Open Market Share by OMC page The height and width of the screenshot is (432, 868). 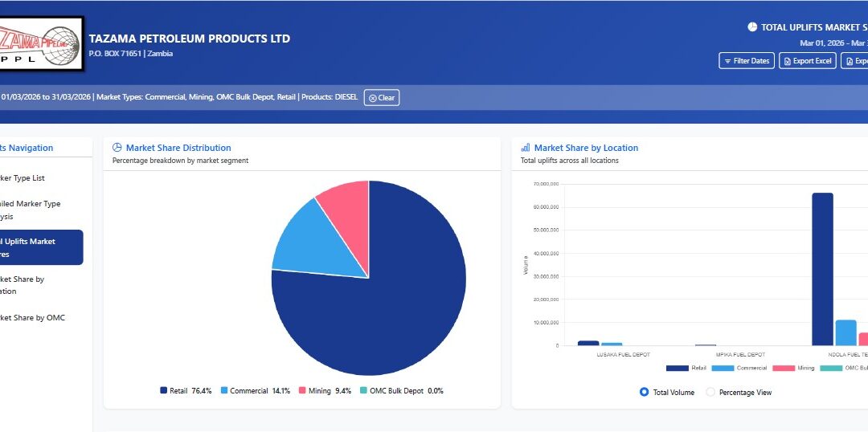pyautogui.click(x=32, y=318)
